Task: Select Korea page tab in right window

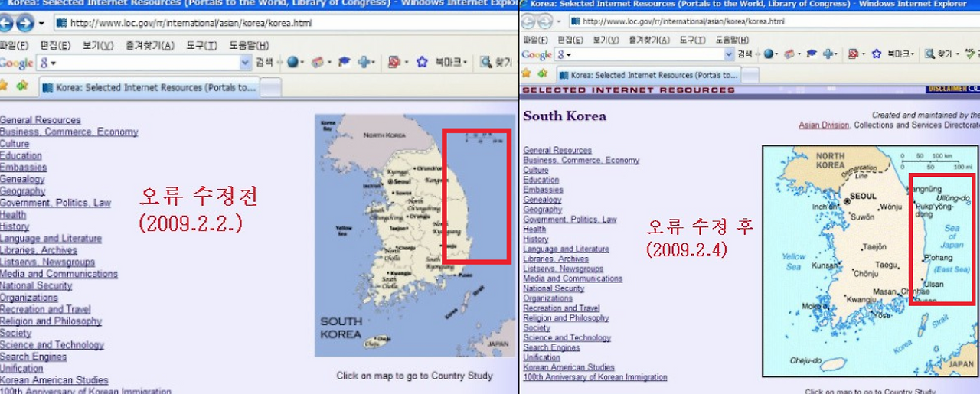Action: click(x=649, y=75)
